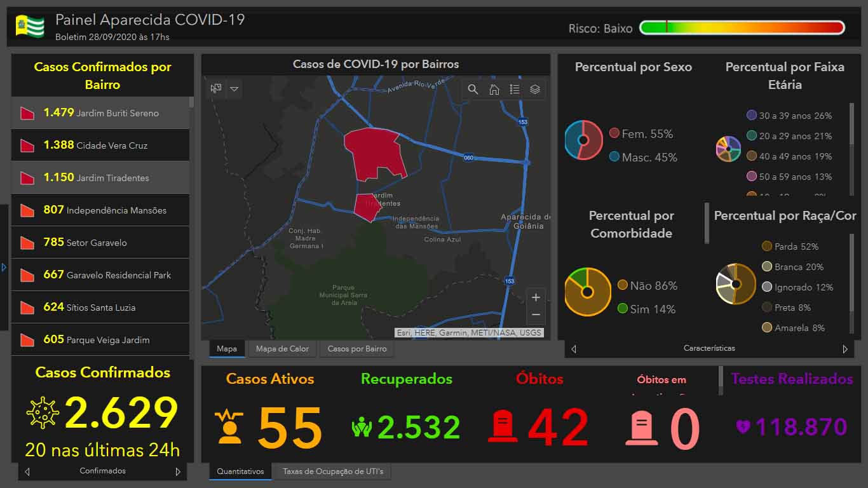868x488 pixels.
Task: Click the map search magnifier icon
Action: 473,90
